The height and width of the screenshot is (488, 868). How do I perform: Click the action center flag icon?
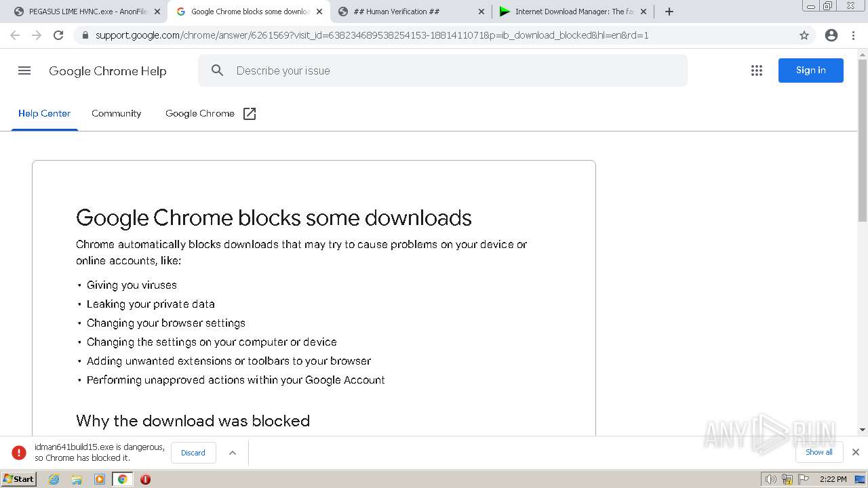coord(804,479)
